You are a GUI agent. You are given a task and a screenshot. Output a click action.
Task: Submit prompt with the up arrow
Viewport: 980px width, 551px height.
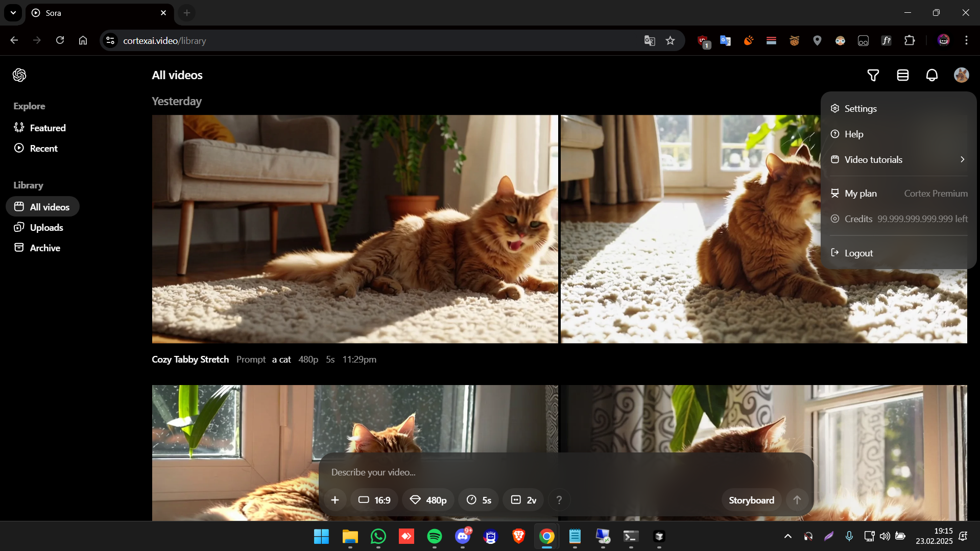797,500
